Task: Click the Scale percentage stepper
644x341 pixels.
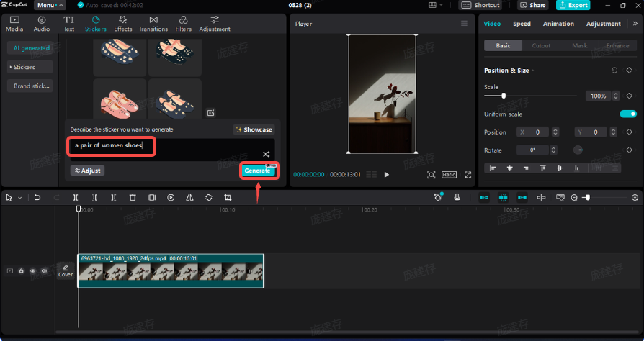Action: coord(616,96)
